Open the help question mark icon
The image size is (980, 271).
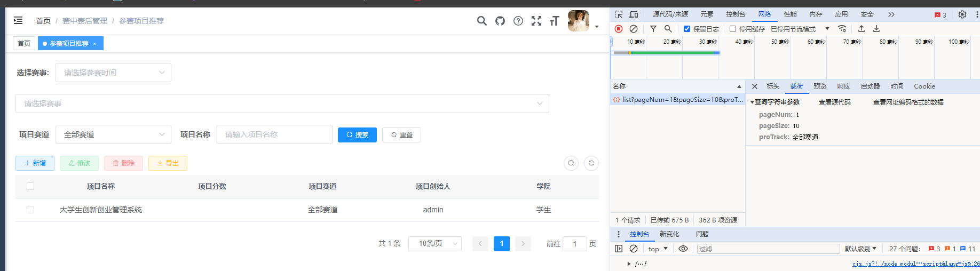518,21
